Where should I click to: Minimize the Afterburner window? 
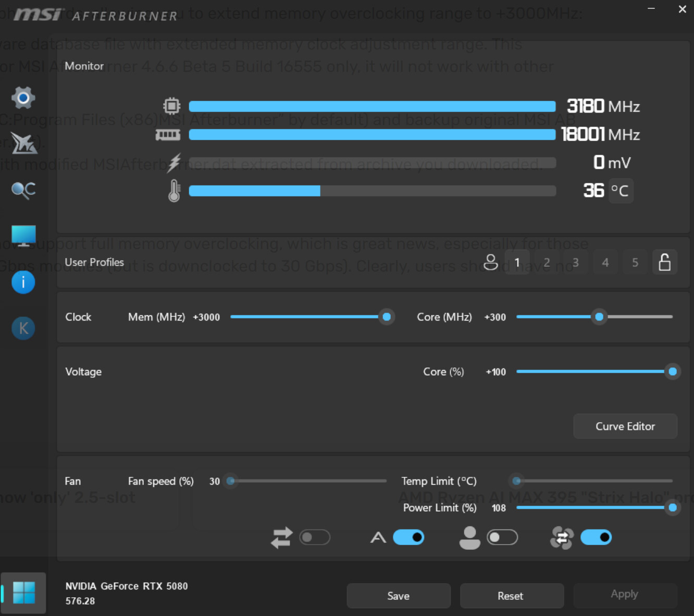click(x=651, y=9)
